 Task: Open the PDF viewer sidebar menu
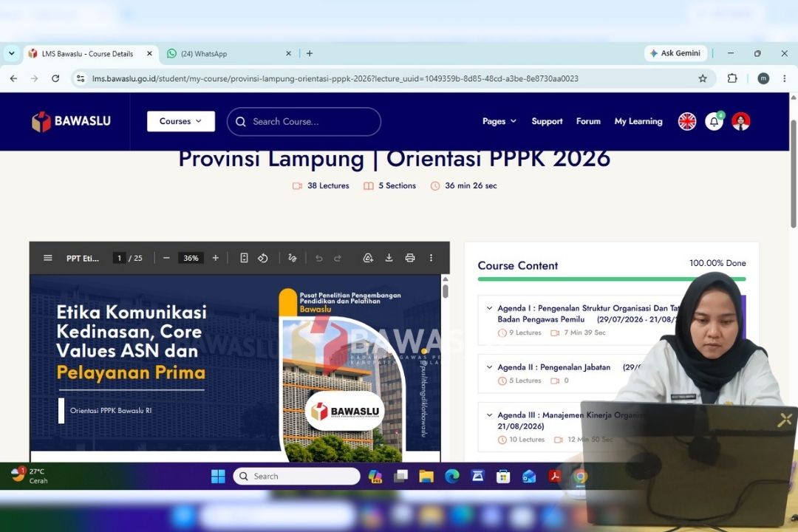click(x=48, y=258)
